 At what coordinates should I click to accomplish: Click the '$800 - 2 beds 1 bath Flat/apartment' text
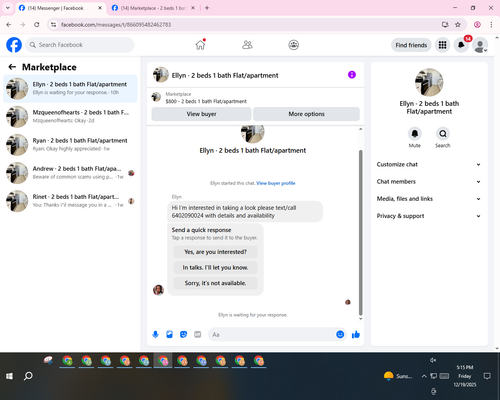pyautogui.click(x=206, y=101)
